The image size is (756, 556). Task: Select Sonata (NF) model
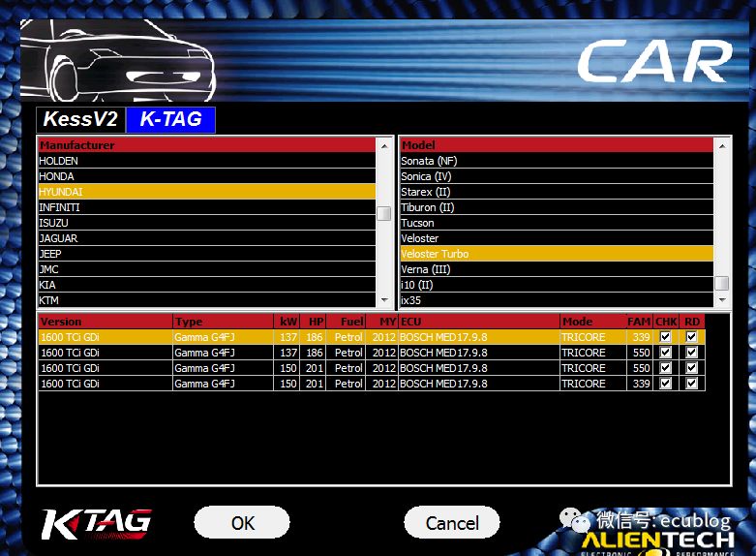tap(557, 161)
